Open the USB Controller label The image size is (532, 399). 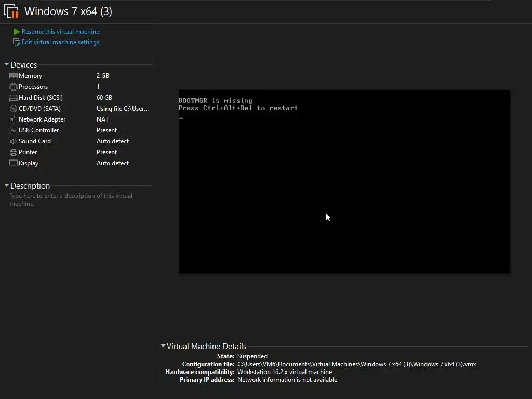tap(38, 130)
